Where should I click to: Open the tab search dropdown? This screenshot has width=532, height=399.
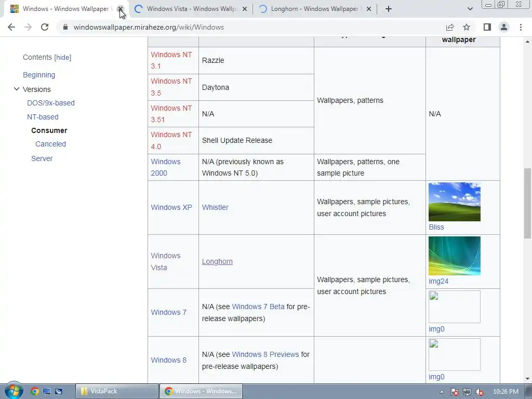tap(470, 9)
